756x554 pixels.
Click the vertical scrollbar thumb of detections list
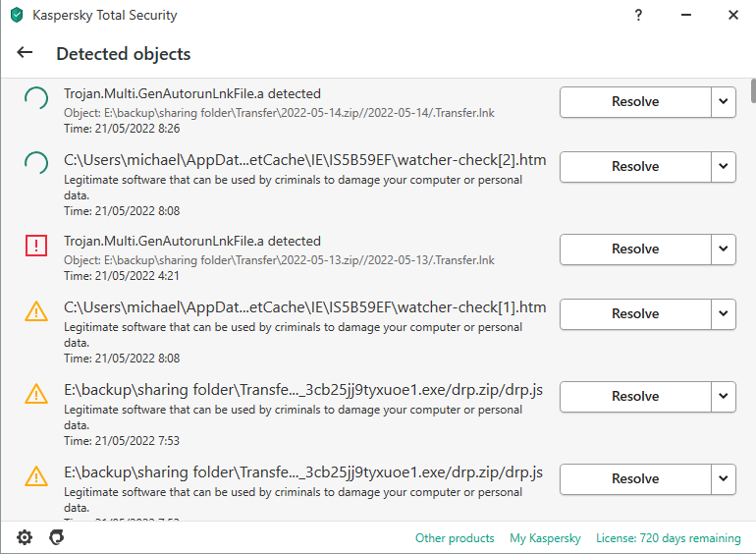tap(753, 90)
